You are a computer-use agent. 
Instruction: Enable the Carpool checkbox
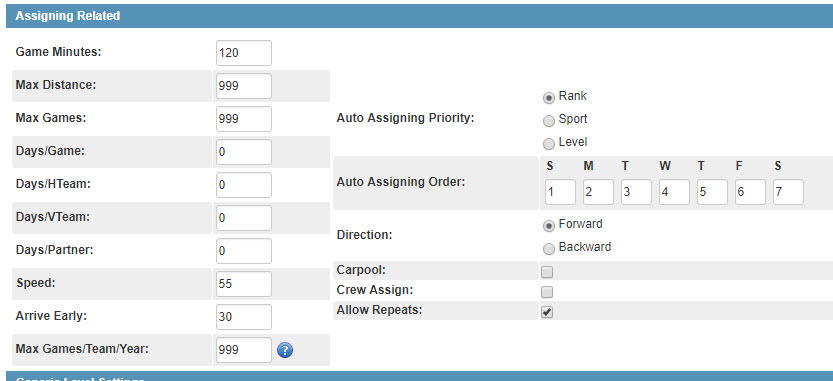(x=547, y=272)
